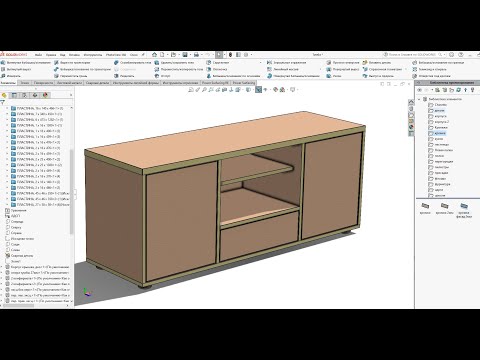Open the Файл menu
The height and width of the screenshot is (360, 480).
point(38,55)
